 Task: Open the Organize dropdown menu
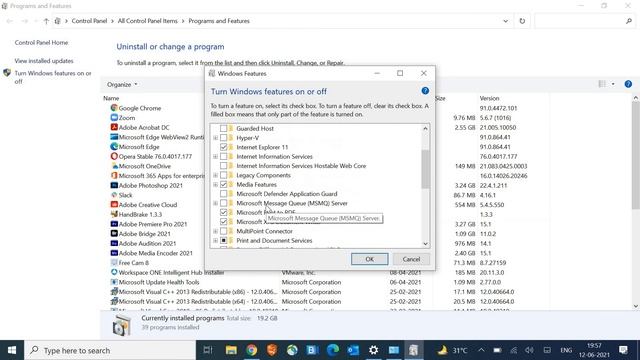pyautogui.click(x=122, y=84)
